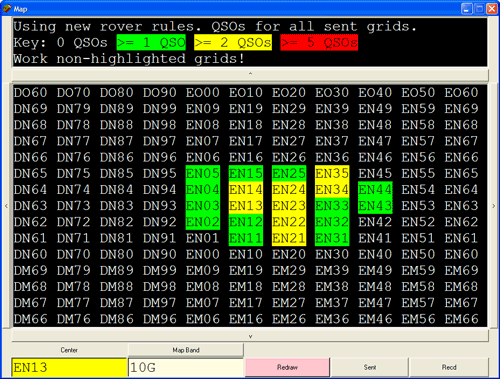Select grid EN03 in the map

coord(203,206)
